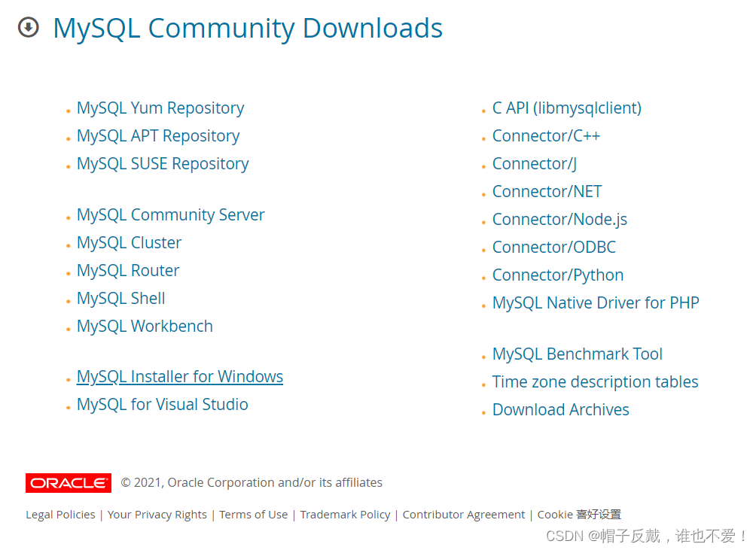Open the Connector/NET link
Screen dimensions: 756x550
click(547, 192)
